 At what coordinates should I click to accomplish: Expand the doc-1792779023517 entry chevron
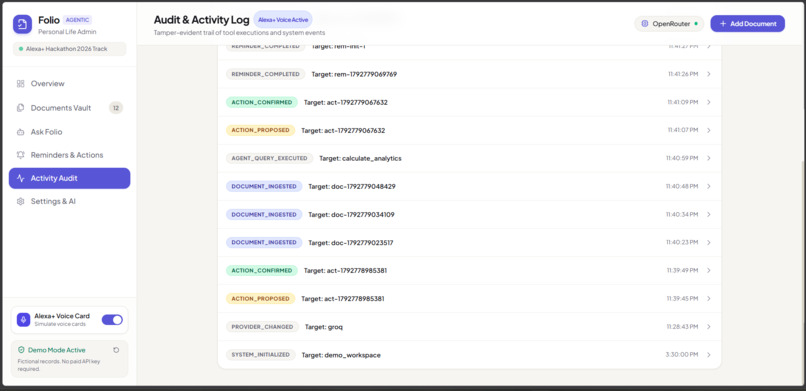pos(709,243)
